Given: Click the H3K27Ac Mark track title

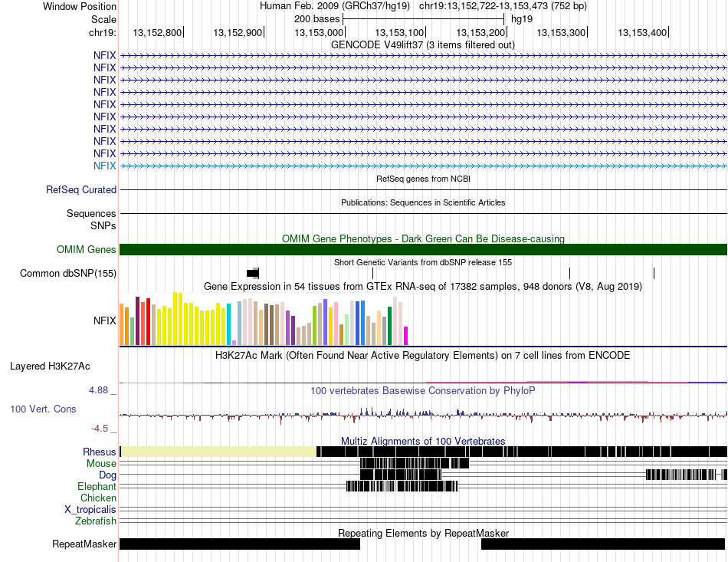Looking at the screenshot, I should pyautogui.click(x=422, y=355).
